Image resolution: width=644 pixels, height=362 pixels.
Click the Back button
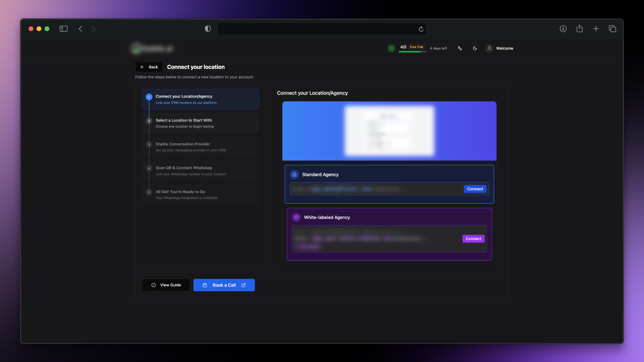tap(149, 67)
